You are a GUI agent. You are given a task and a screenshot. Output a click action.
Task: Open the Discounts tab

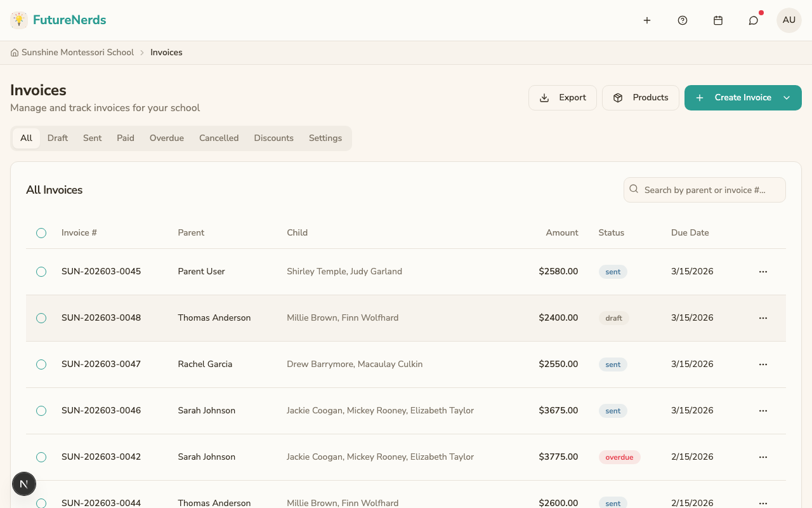(x=273, y=138)
